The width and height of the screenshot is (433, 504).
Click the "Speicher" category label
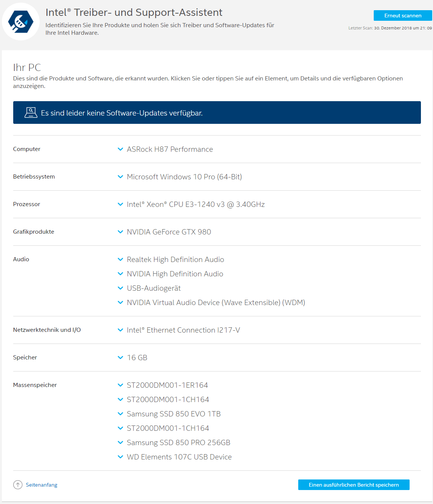[x=25, y=358]
